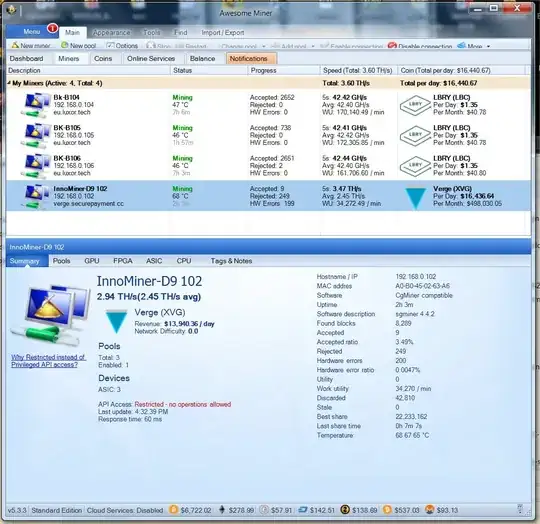Open the Online Services tab
Image resolution: width=540 pixels, height=524 pixels.
(151, 59)
